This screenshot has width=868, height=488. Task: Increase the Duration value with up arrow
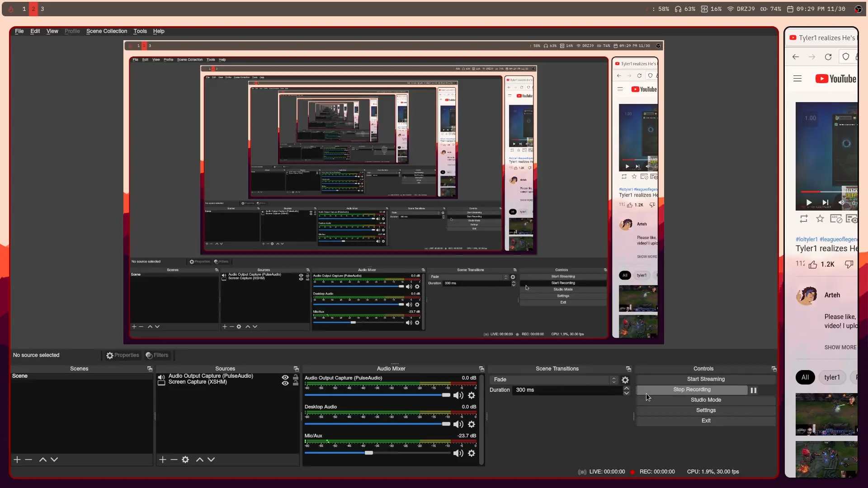tap(626, 388)
